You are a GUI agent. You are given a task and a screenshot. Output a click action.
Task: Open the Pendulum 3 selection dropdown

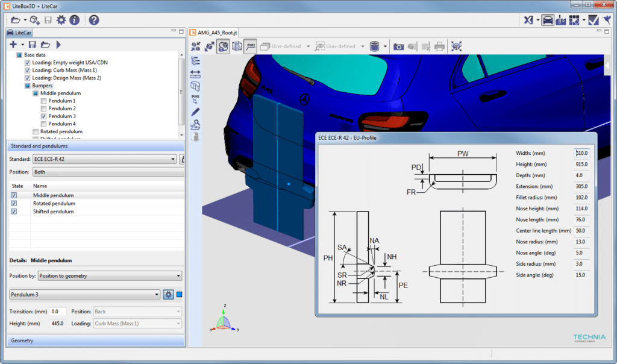coord(84,294)
